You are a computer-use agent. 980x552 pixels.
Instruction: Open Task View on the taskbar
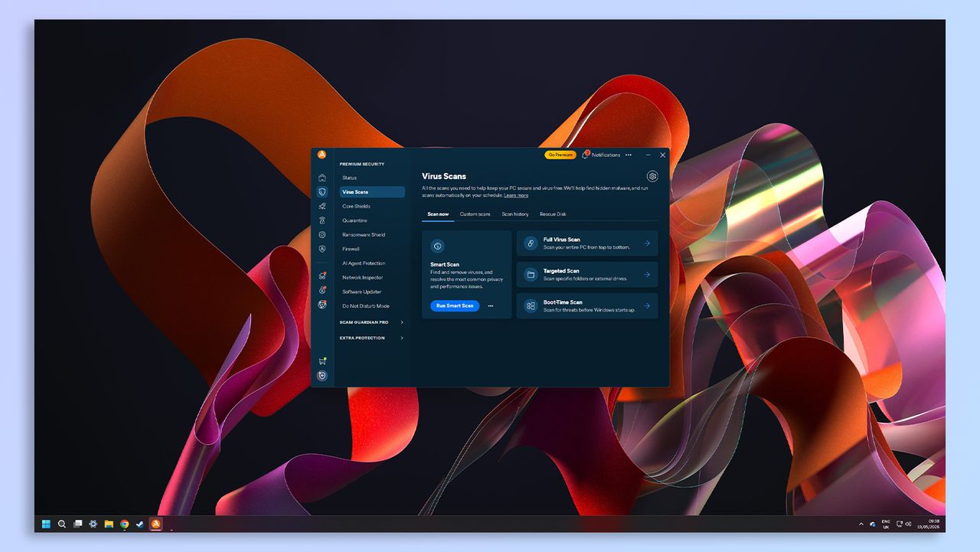77,524
